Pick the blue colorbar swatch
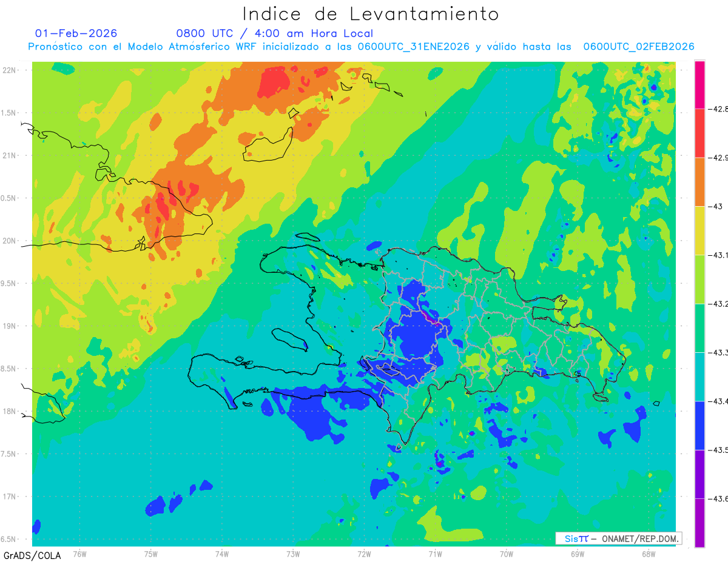 point(699,426)
